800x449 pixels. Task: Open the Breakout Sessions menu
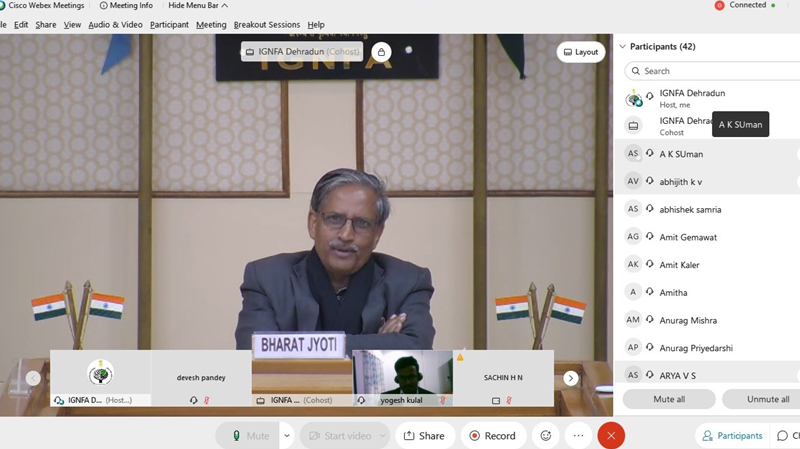coord(266,24)
